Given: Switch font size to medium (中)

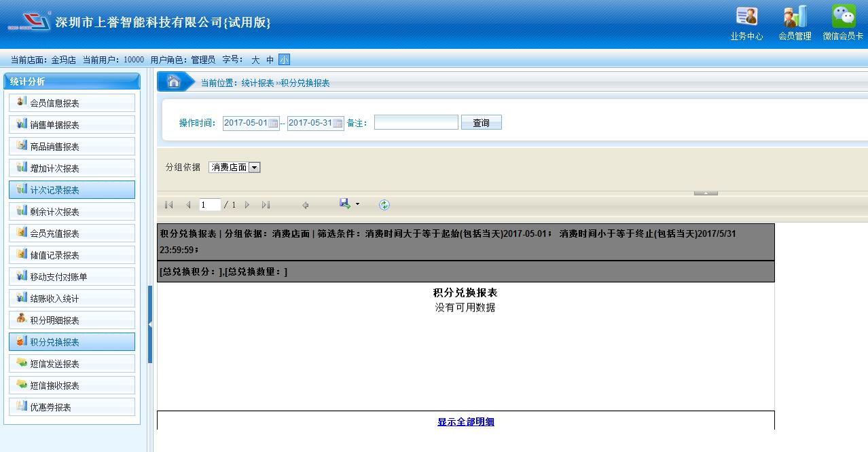Looking at the screenshot, I should [x=270, y=60].
